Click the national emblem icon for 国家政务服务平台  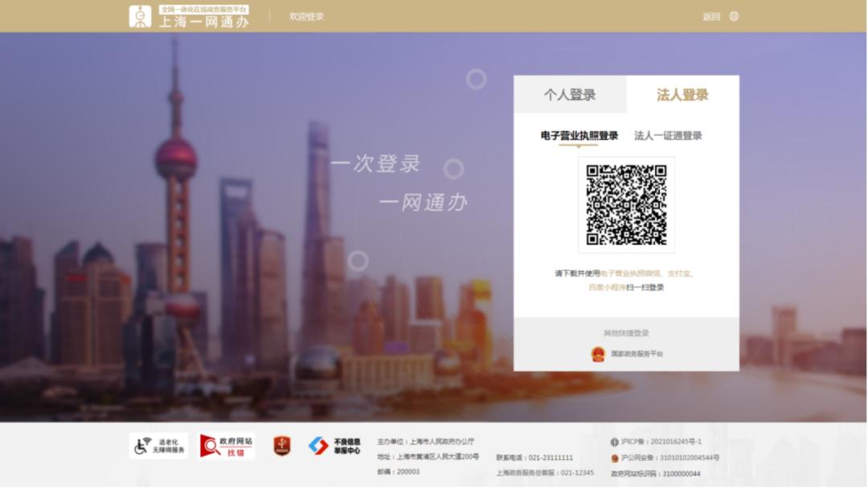point(598,354)
